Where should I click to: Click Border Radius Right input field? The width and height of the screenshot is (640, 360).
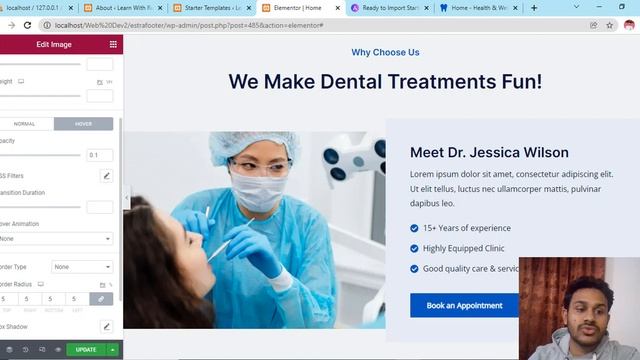30,299
